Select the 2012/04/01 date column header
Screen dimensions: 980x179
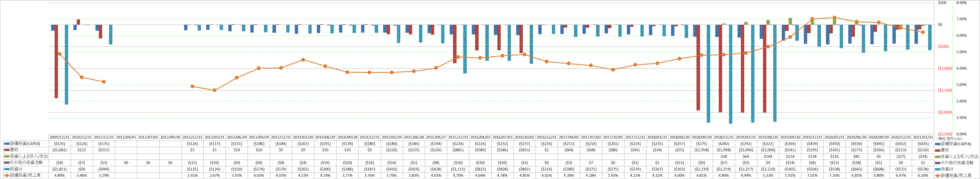126,137
